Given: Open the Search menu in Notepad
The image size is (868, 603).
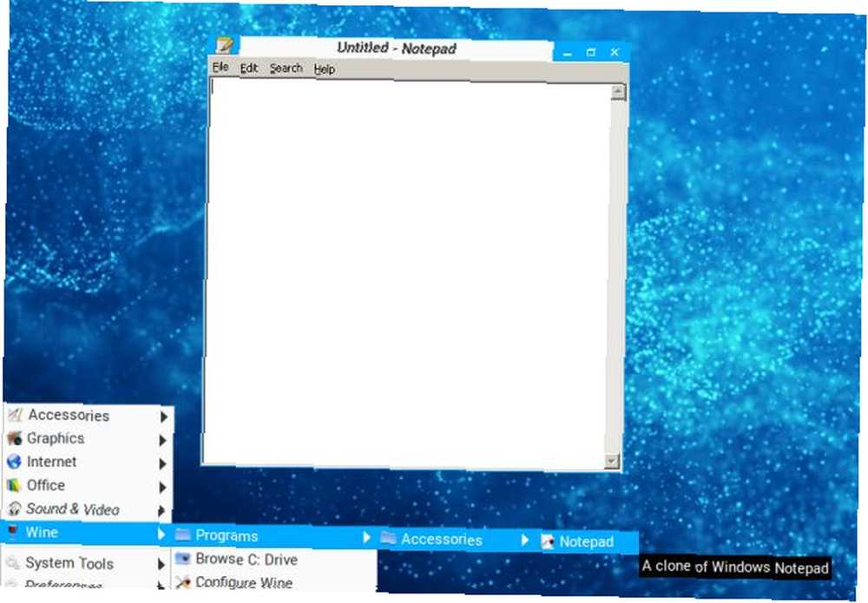Looking at the screenshot, I should pos(286,69).
